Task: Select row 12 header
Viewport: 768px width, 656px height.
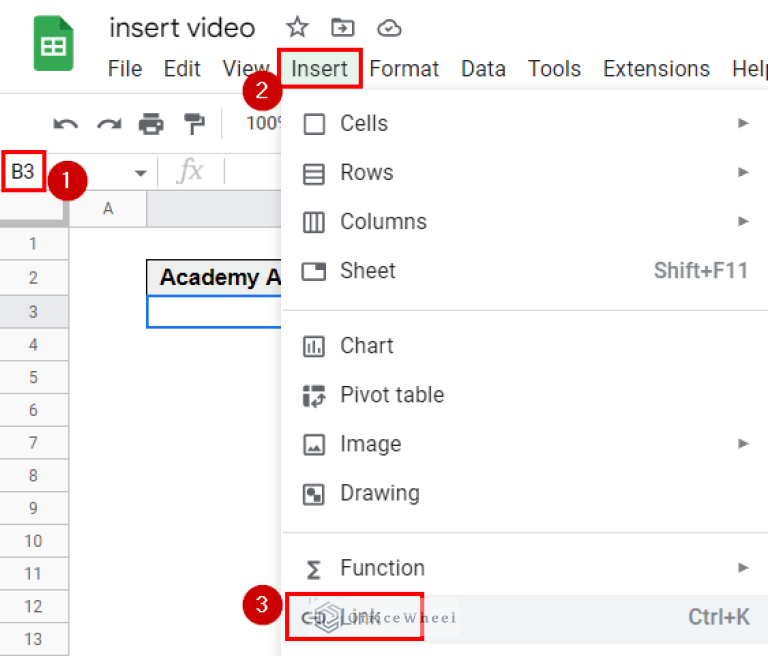Action: 33,607
